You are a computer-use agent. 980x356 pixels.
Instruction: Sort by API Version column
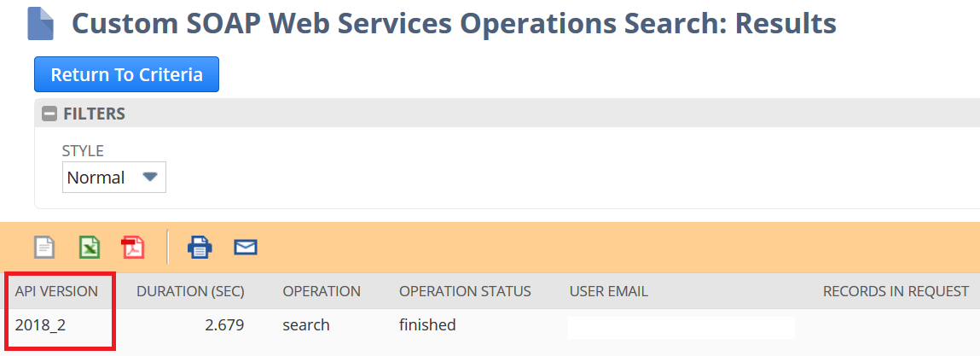click(x=56, y=291)
